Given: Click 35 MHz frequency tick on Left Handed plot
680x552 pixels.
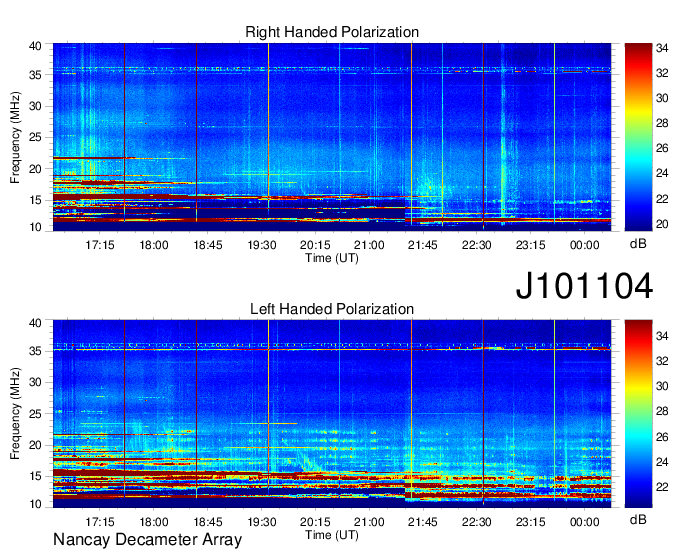Looking at the screenshot, I should [x=35, y=351].
